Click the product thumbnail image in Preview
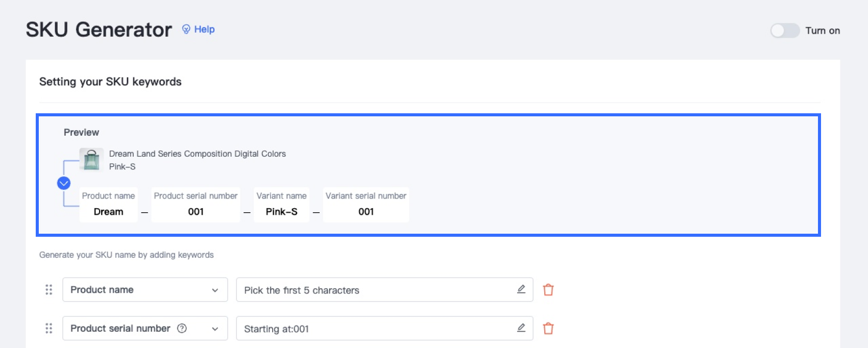Screen dimensions: 868x348 [x=91, y=160]
